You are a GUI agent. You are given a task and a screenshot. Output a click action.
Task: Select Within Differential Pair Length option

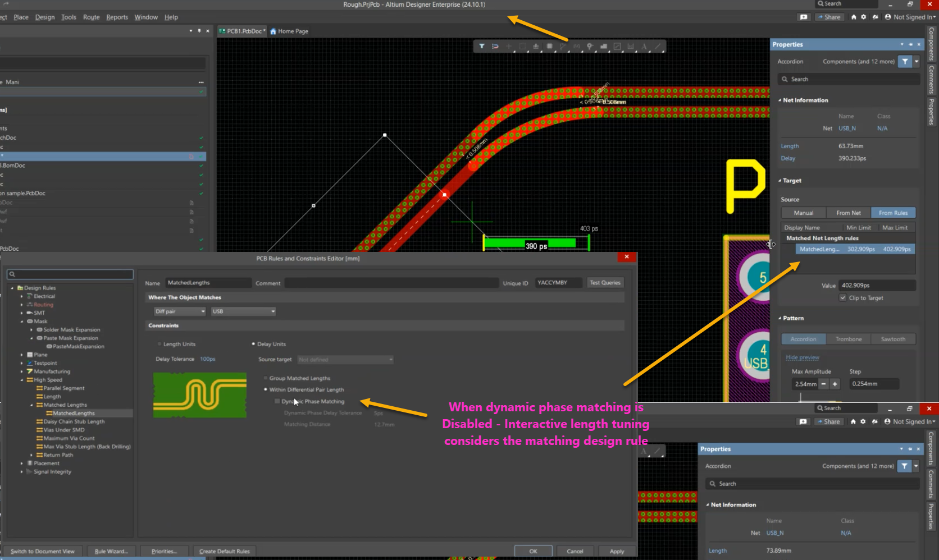(x=266, y=389)
